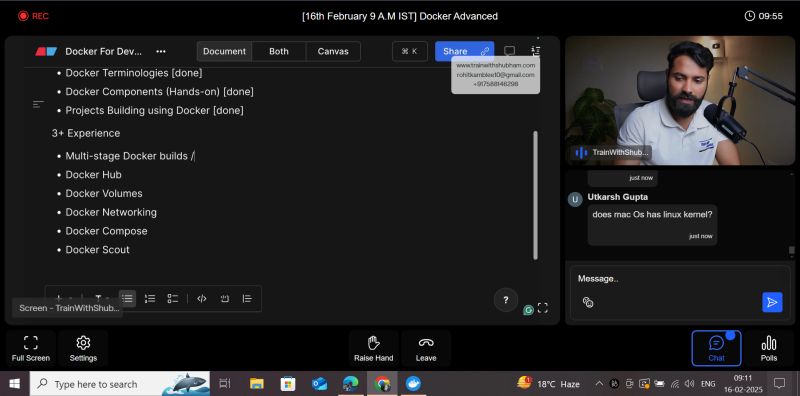This screenshot has width=800, height=396.
Task: Click the blue Share button
Action: [x=464, y=52]
